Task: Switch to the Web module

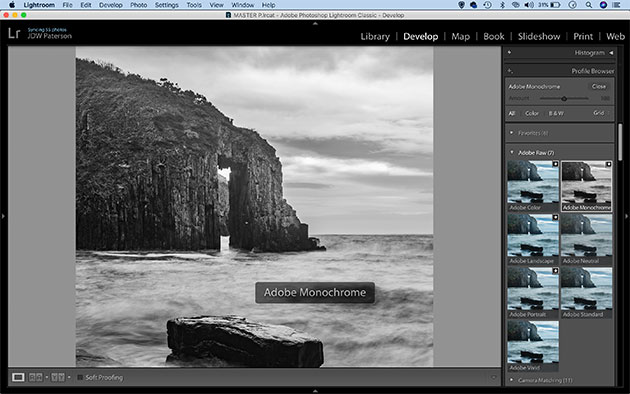Action: point(616,37)
